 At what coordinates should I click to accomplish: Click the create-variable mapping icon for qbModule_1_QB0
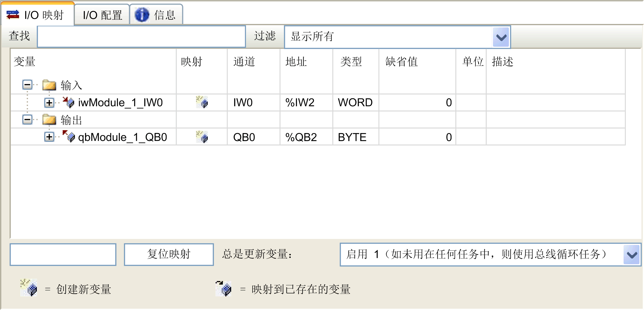202,137
